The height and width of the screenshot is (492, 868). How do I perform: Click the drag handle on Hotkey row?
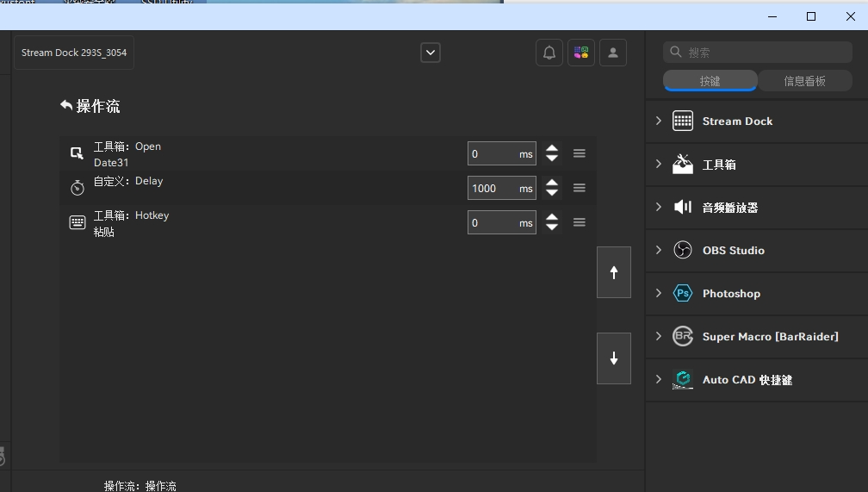tap(580, 222)
